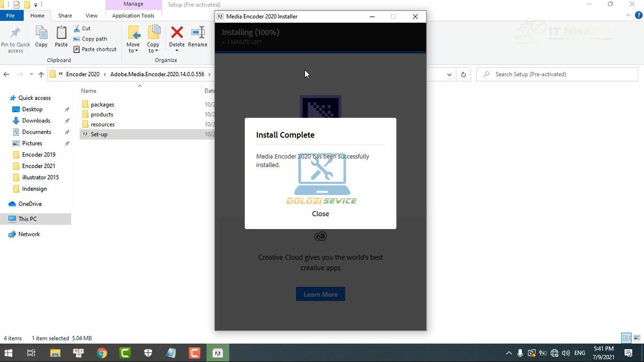Switch to the View ribbon tab
644x362 pixels.
tap(91, 16)
